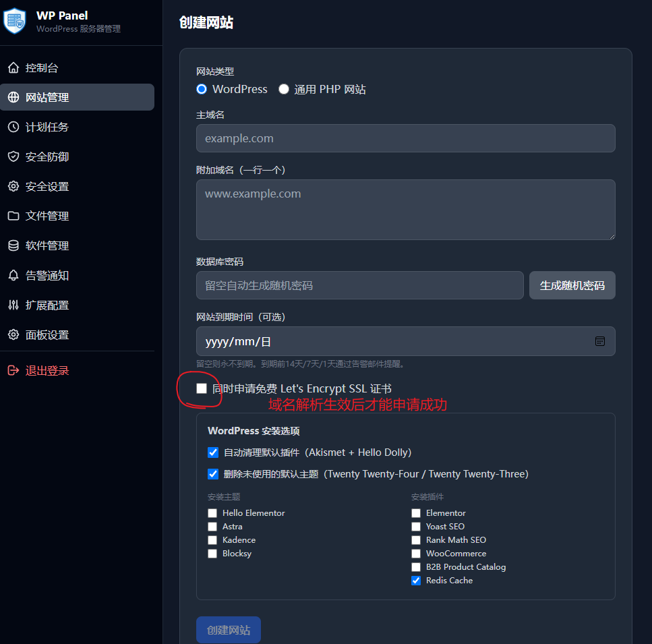Image resolution: width=652 pixels, height=644 pixels.
Task: Check the Blocksy theme
Action: click(212, 554)
